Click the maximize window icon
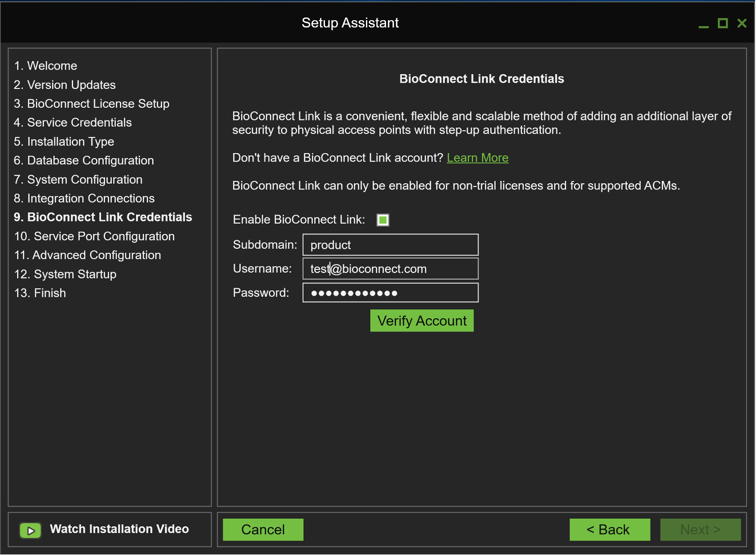 pos(723,23)
